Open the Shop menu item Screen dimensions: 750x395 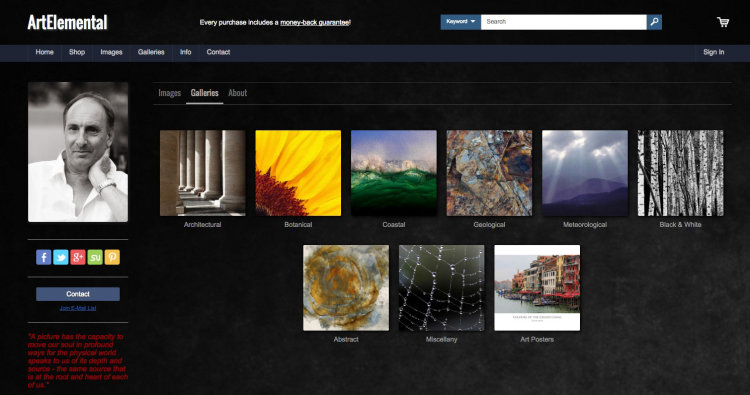pos(77,52)
